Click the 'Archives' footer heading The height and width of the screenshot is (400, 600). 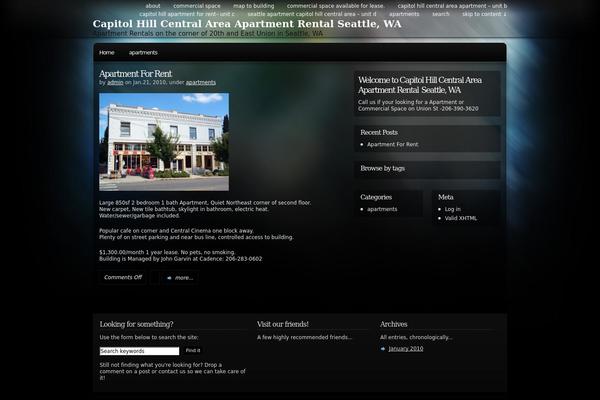[393, 324]
